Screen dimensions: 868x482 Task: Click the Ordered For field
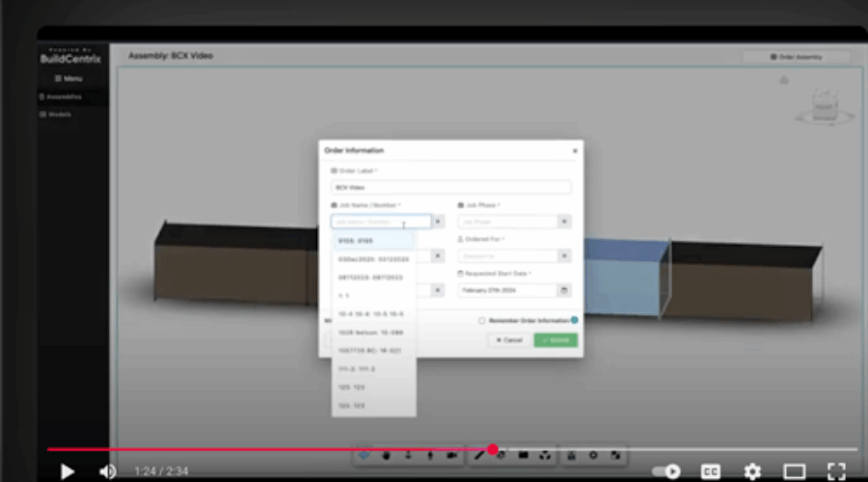pos(507,255)
